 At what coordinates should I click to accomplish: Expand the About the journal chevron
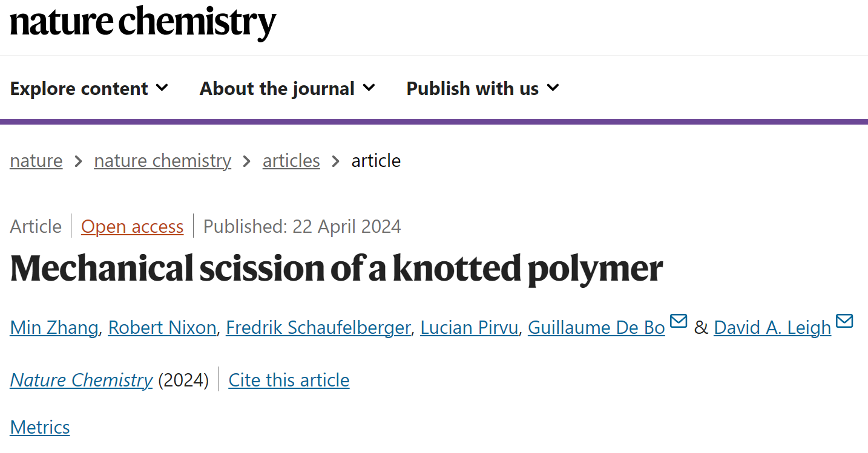(x=369, y=88)
